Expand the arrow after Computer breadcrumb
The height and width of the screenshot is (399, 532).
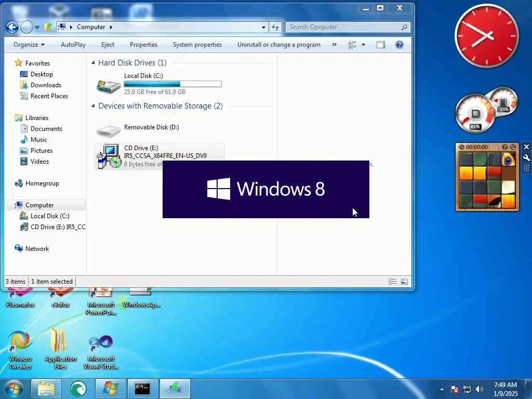111,27
